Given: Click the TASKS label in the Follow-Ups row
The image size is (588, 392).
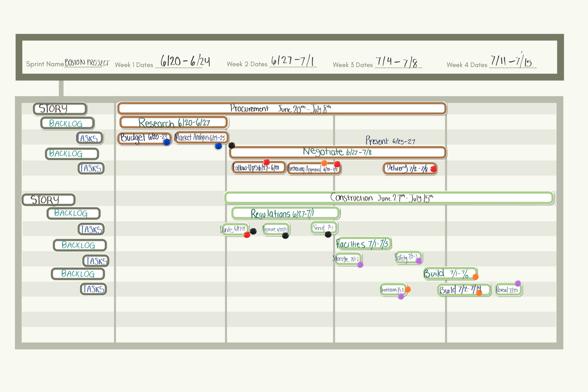Looking at the screenshot, I should [x=91, y=168].
